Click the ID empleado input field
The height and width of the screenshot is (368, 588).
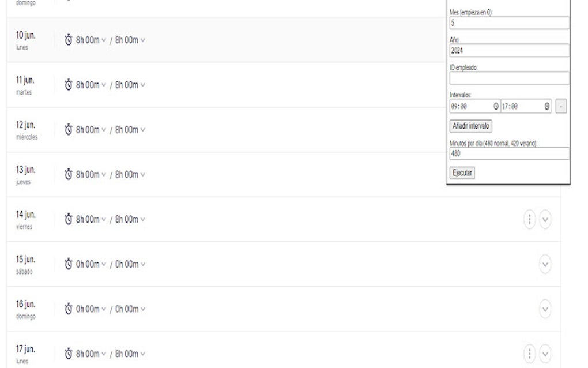click(508, 77)
